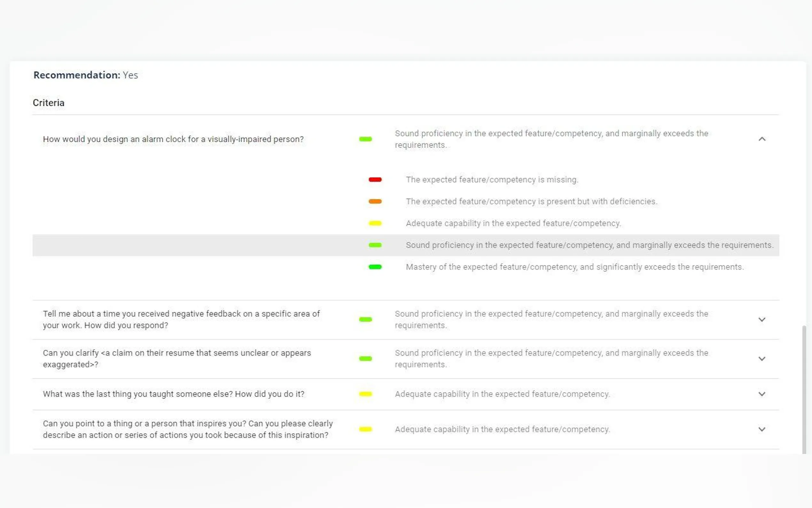
Task: Select the orange 'present but with deficiencies' rating
Action: tap(375, 202)
